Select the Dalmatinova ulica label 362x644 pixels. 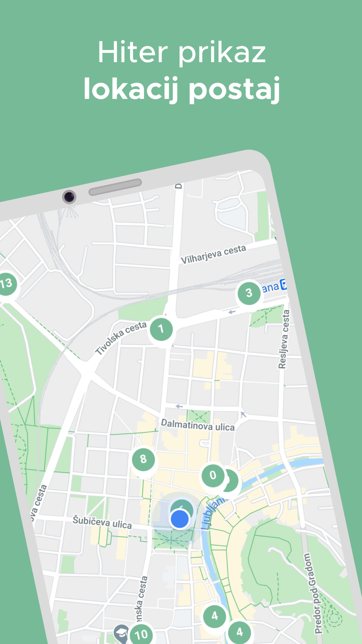pyautogui.click(x=198, y=425)
